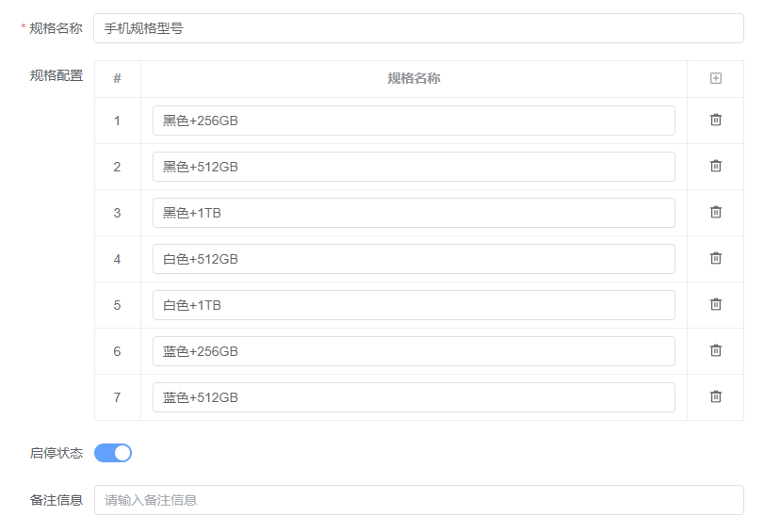Click the add row plus icon in table header
This screenshot has width=780, height=532.
point(715,78)
